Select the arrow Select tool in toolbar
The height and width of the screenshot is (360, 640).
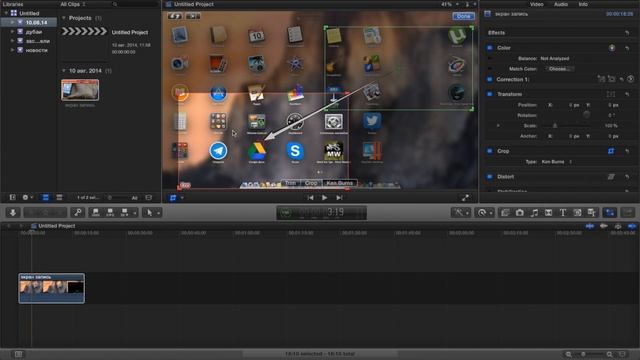149,213
